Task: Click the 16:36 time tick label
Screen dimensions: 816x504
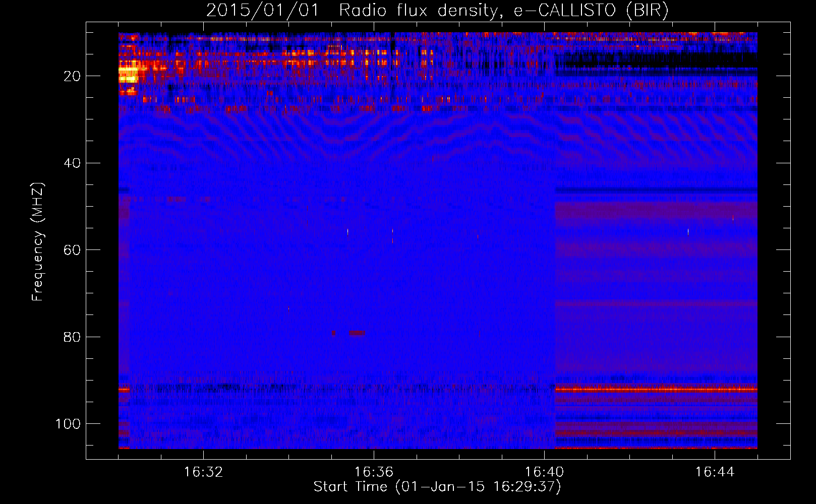Action: [374, 472]
